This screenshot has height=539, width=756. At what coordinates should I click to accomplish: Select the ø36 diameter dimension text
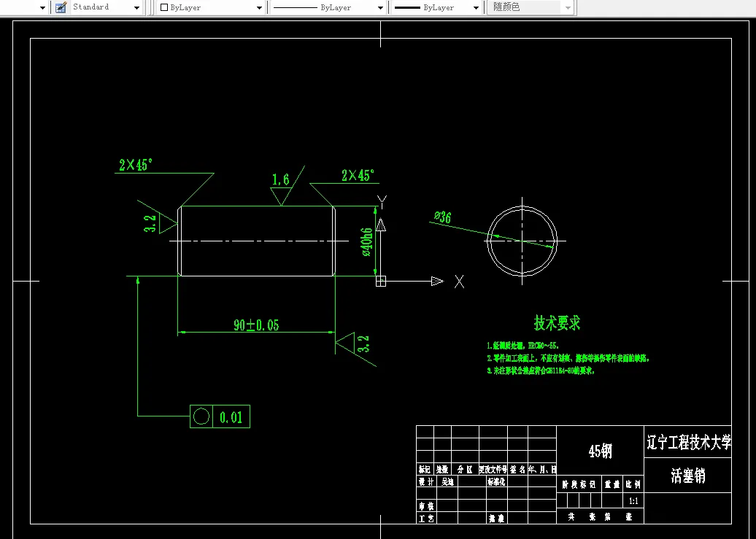point(443,217)
